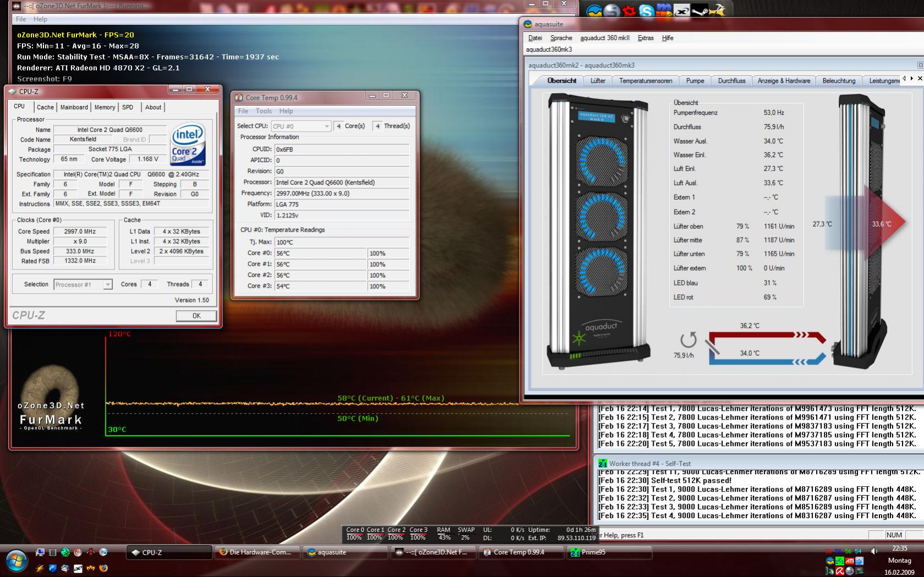Open the Avira antivirus tray icon
924x577 pixels.
tap(840, 571)
